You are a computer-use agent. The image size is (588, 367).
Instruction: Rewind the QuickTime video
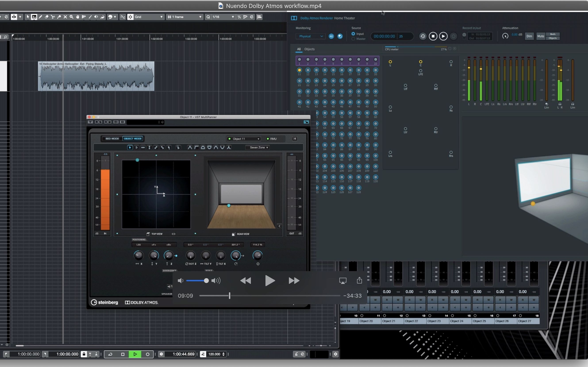245,281
